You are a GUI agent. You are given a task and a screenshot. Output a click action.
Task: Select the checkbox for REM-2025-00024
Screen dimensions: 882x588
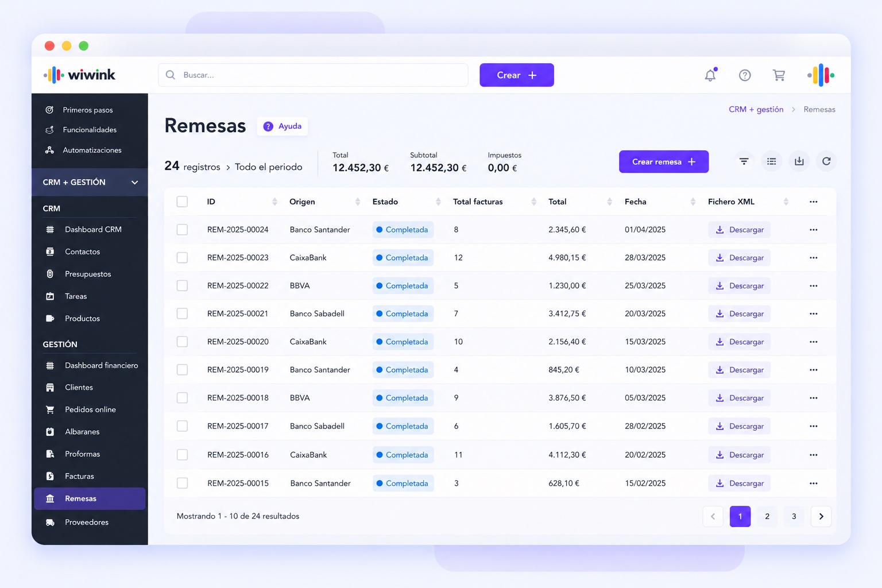[182, 230]
